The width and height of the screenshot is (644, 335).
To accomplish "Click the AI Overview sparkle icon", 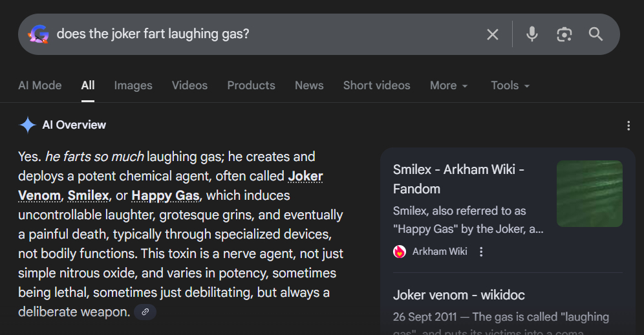I will point(27,125).
